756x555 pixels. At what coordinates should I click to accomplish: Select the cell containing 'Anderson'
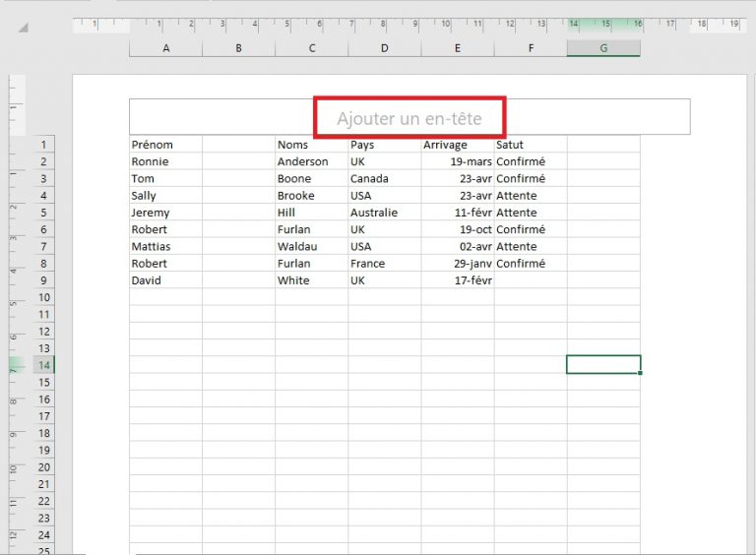312,161
